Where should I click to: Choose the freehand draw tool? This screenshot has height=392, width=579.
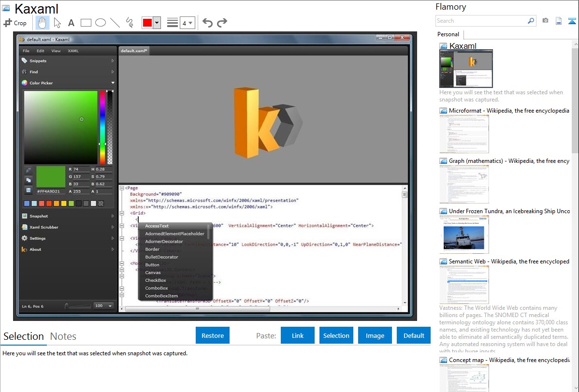point(130,23)
